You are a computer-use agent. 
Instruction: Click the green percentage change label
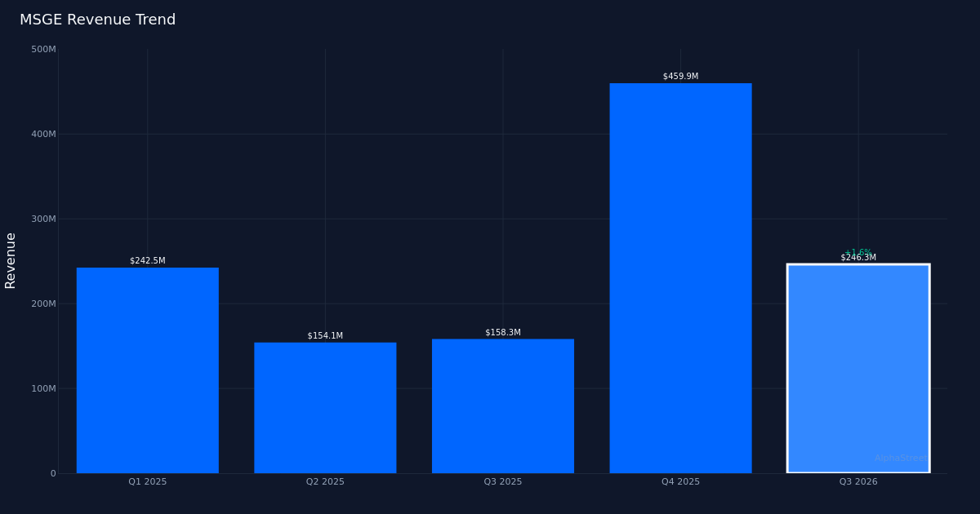858,252
